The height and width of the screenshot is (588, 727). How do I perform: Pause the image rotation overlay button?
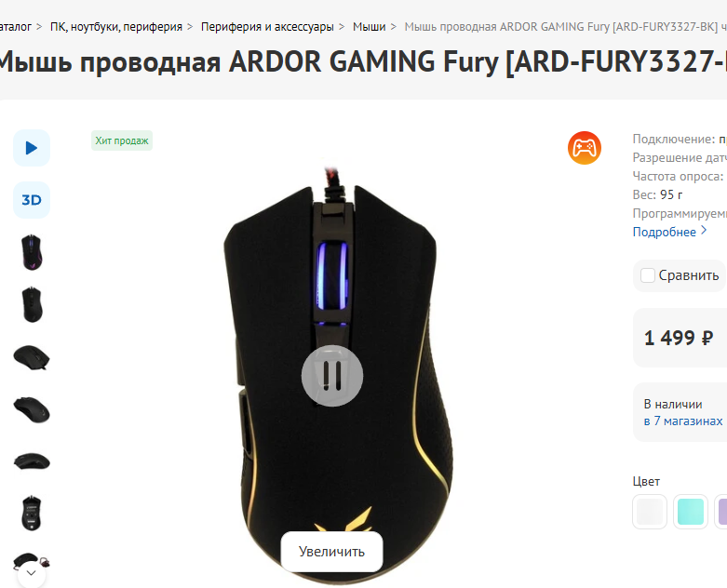coord(332,376)
